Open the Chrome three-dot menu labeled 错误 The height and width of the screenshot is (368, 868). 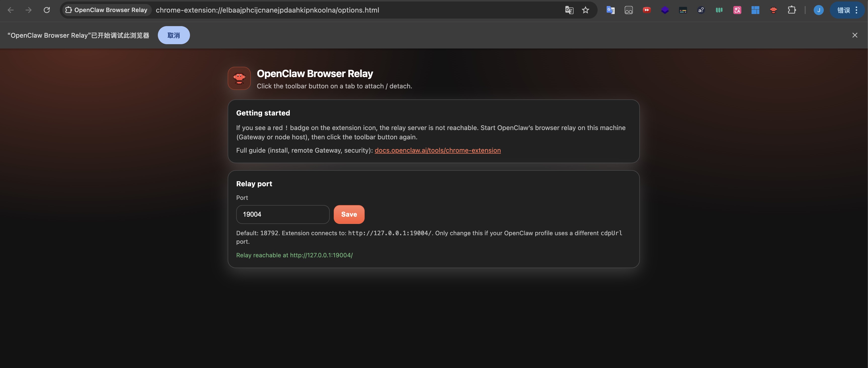[847, 10]
